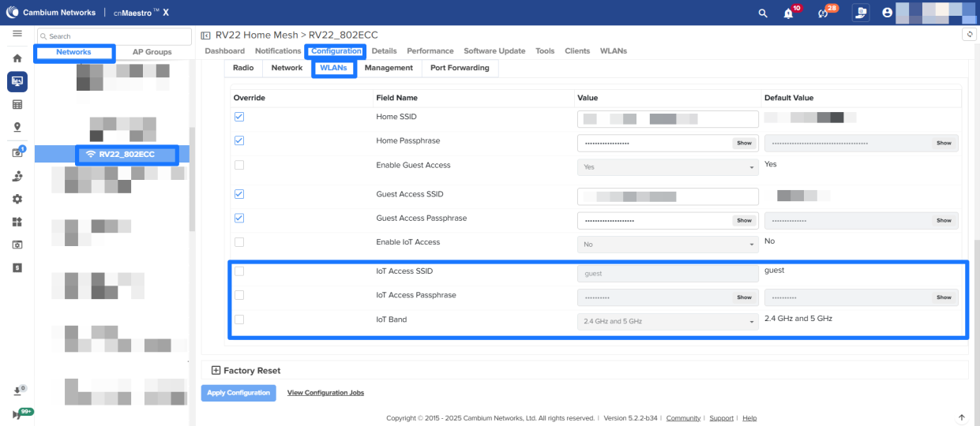Click the Apply Configuration button
Screen dimensions: 980x426
tap(238, 393)
